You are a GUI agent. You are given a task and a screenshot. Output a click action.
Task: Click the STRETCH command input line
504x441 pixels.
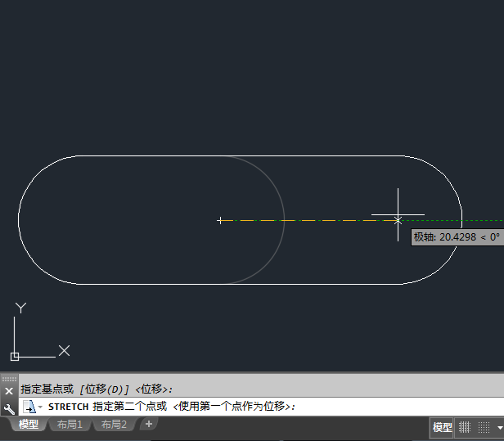(x=261, y=407)
